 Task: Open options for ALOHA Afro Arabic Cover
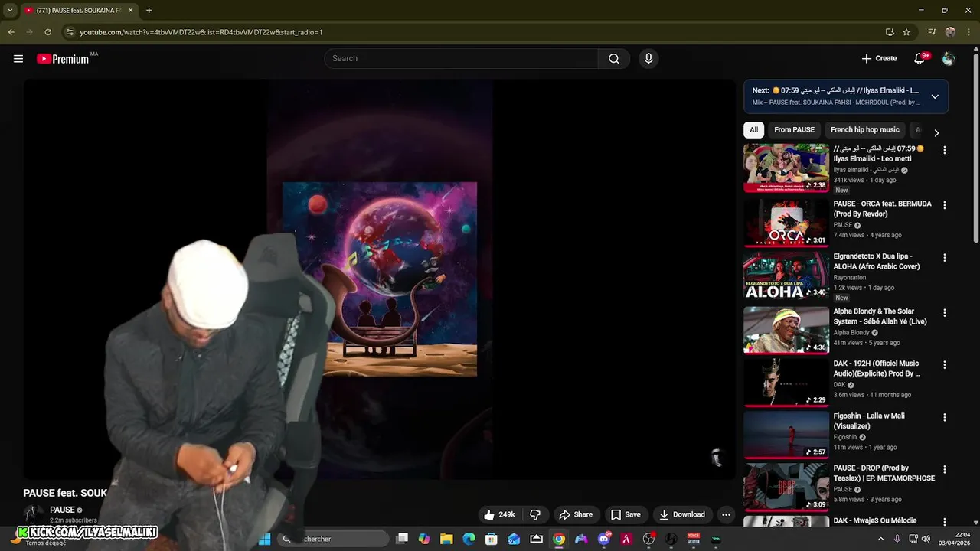point(945,258)
